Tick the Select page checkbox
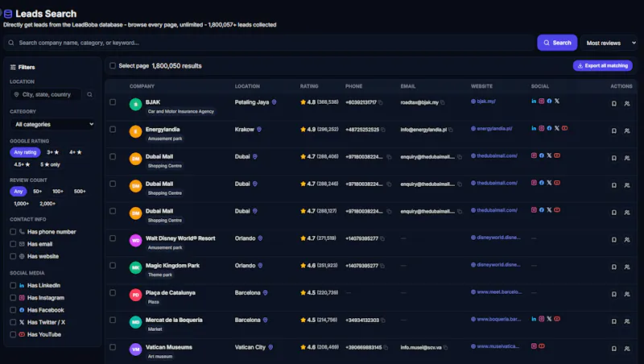Screen dimensions: 644x364 113,66
